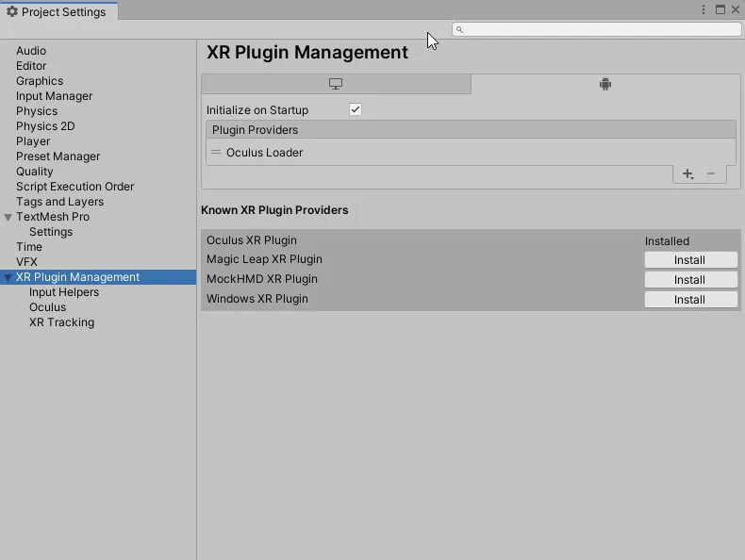Click the Project Settings gear icon

(12, 11)
